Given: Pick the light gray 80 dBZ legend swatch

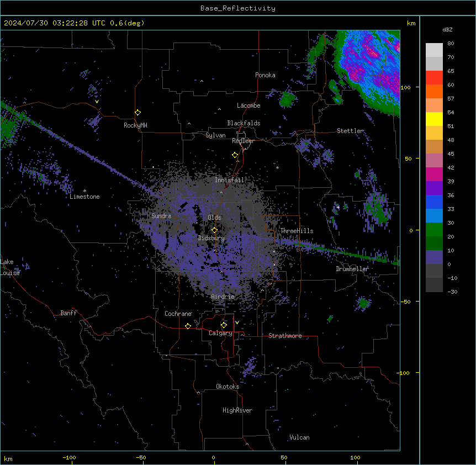Looking at the screenshot, I should pyautogui.click(x=434, y=50).
